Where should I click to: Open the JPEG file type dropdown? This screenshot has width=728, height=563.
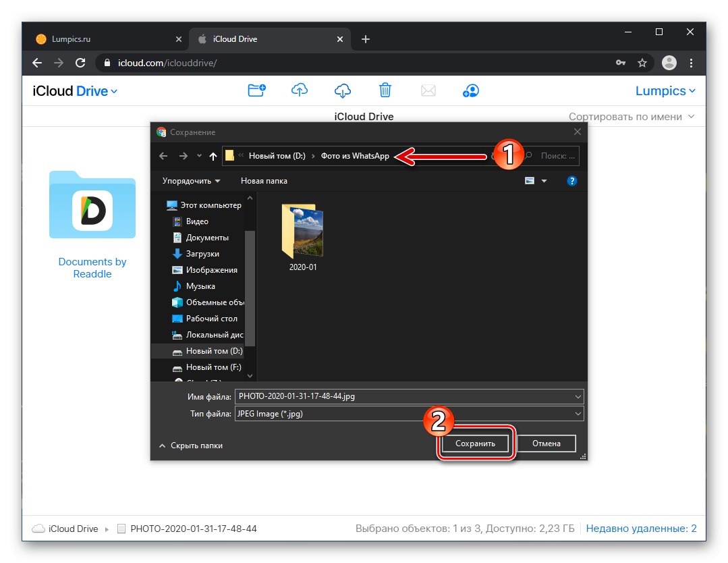pyautogui.click(x=578, y=413)
